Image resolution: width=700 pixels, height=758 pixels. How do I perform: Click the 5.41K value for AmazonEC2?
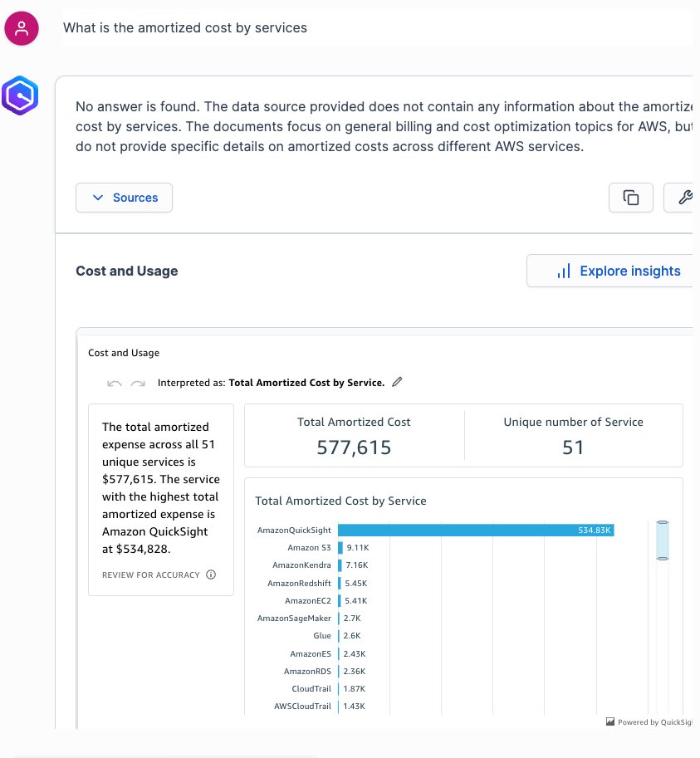(355, 601)
